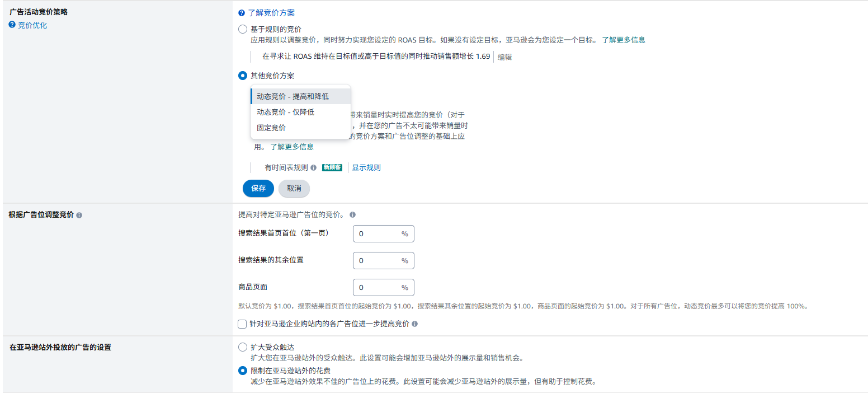Select the 扩大受众触达 radio option
This screenshot has height=398, width=868.
[242, 347]
